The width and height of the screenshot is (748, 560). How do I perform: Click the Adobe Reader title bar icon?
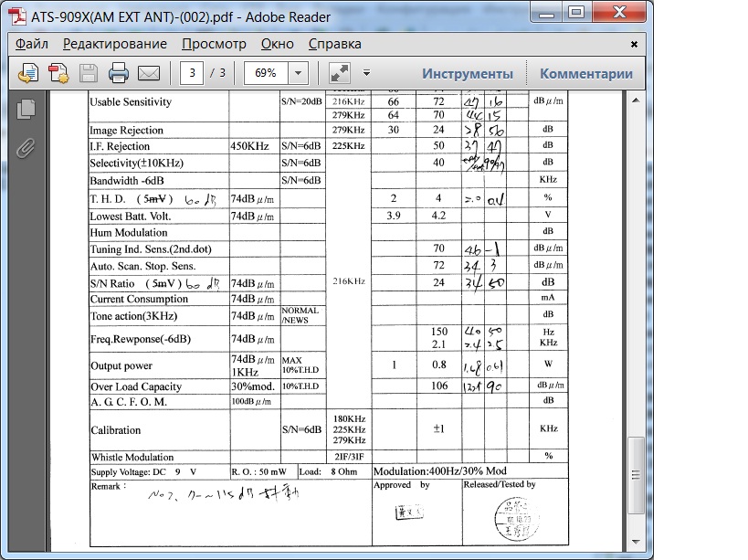(x=18, y=16)
